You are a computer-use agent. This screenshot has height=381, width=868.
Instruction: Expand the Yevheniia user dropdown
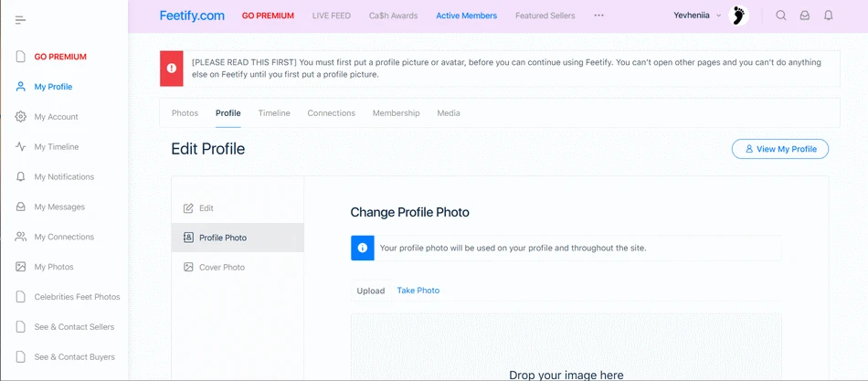tap(697, 16)
